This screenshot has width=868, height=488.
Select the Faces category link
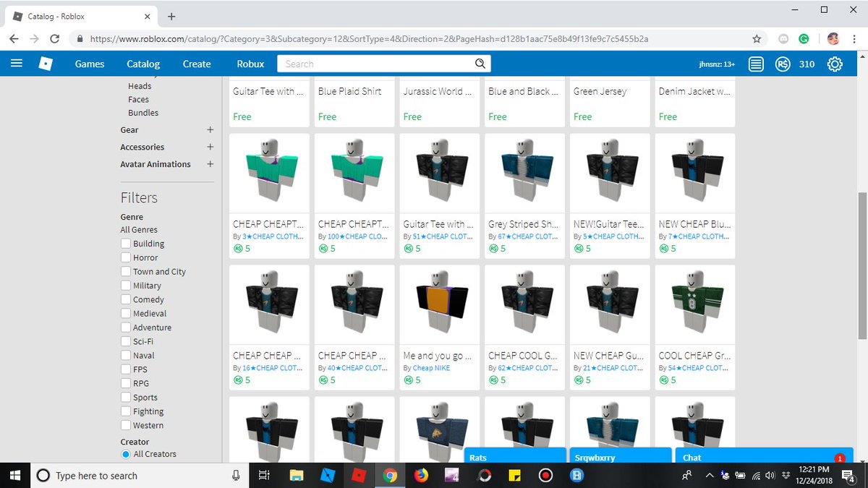[x=138, y=100]
